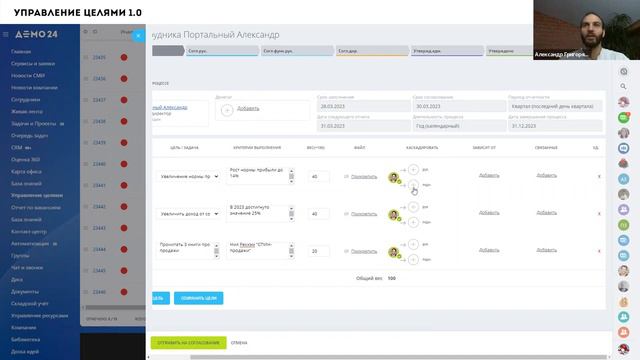Click cascade plus labeled подч in Прочитать 3 книги row

[413, 259]
